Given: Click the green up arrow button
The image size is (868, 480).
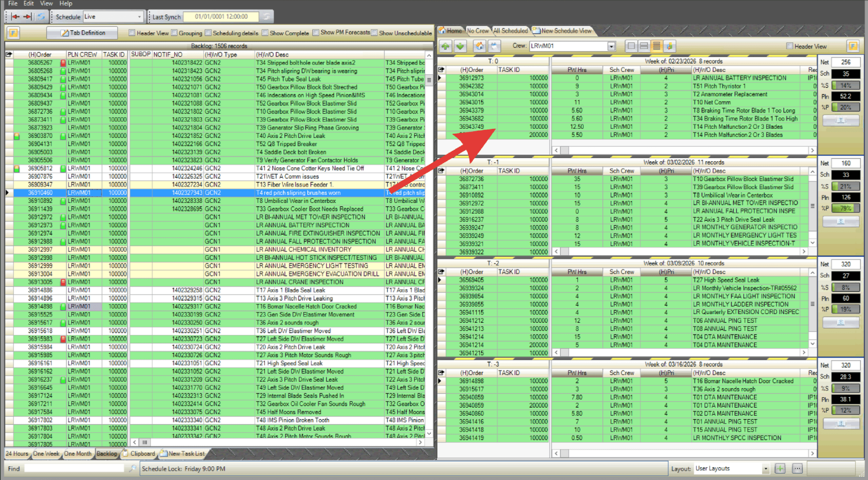Looking at the screenshot, I should pos(446,46).
